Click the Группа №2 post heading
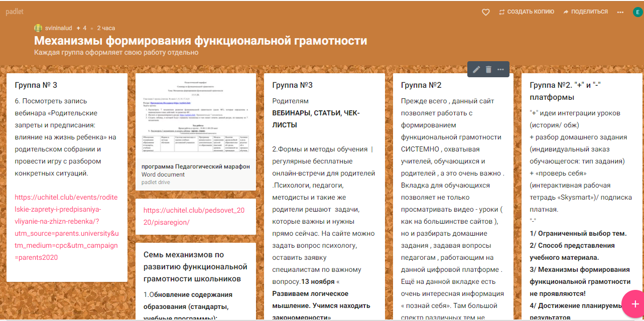 (x=421, y=85)
